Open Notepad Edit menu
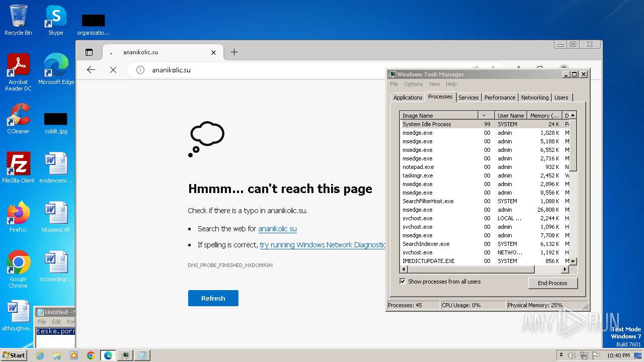The height and width of the screenshot is (362, 644). coord(56,322)
